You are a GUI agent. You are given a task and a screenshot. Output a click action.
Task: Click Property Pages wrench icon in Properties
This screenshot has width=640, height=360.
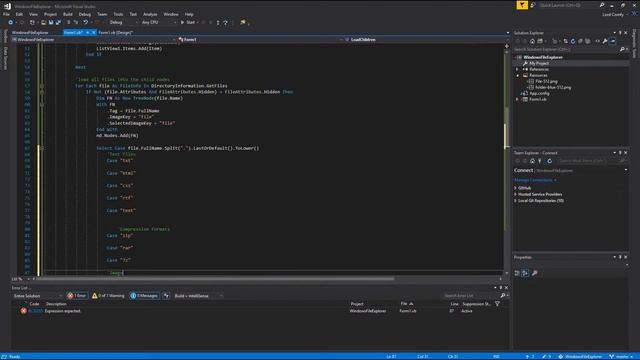coord(535,273)
